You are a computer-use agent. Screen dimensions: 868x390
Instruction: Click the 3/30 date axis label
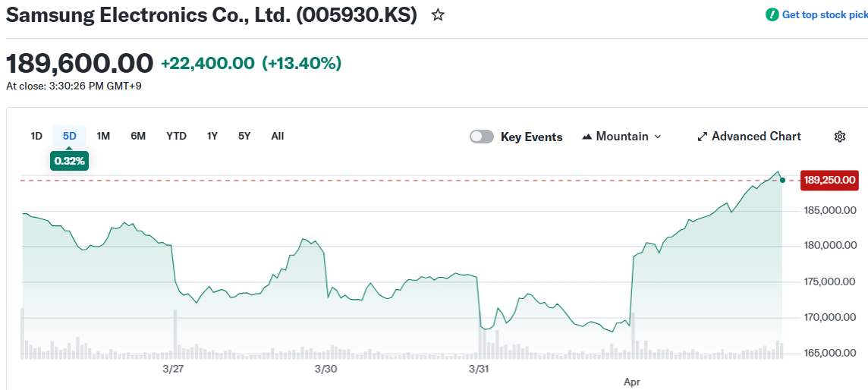tap(326, 369)
